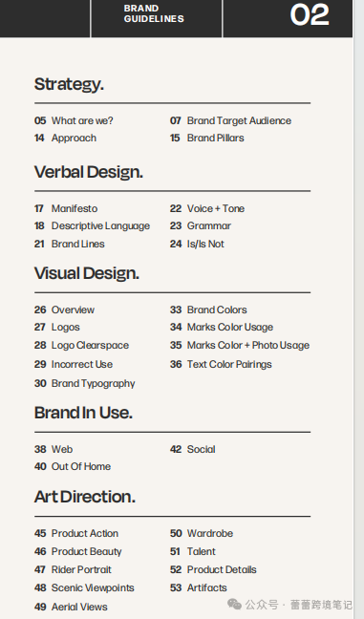Select the Approach contents entry

(x=65, y=138)
